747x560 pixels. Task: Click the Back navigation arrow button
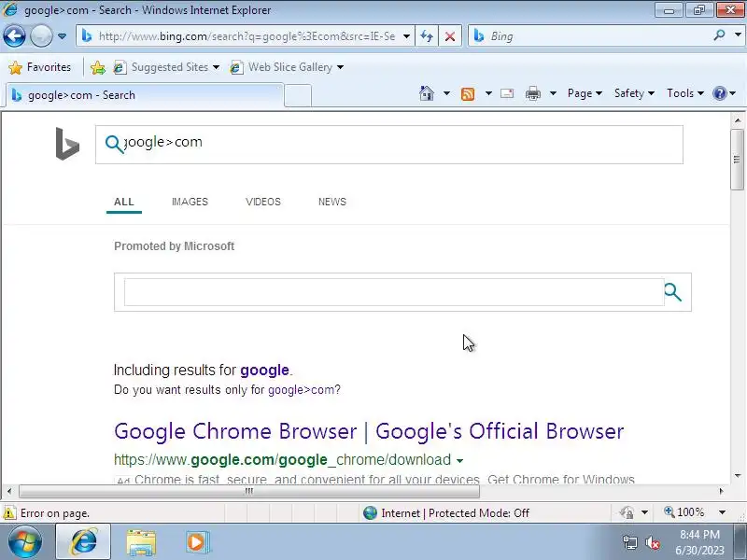click(x=14, y=36)
